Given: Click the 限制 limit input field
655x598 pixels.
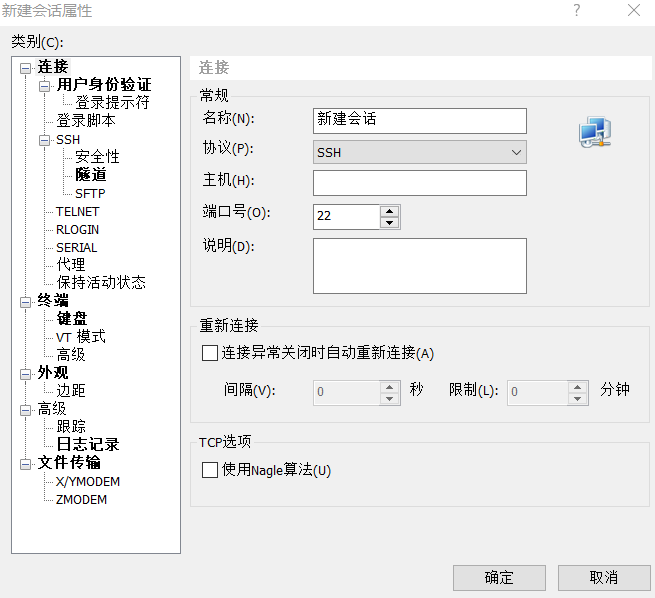Looking at the screenshot, I should pyautogui.click(x=538, y=393).
